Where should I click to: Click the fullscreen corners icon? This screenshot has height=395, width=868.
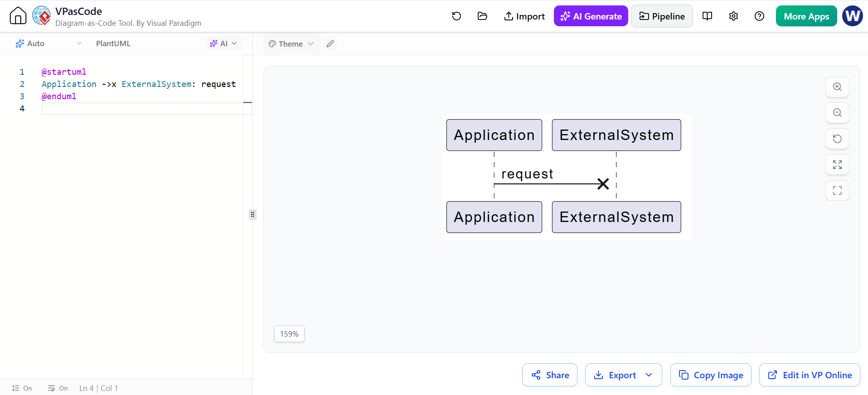coord(837,191)
